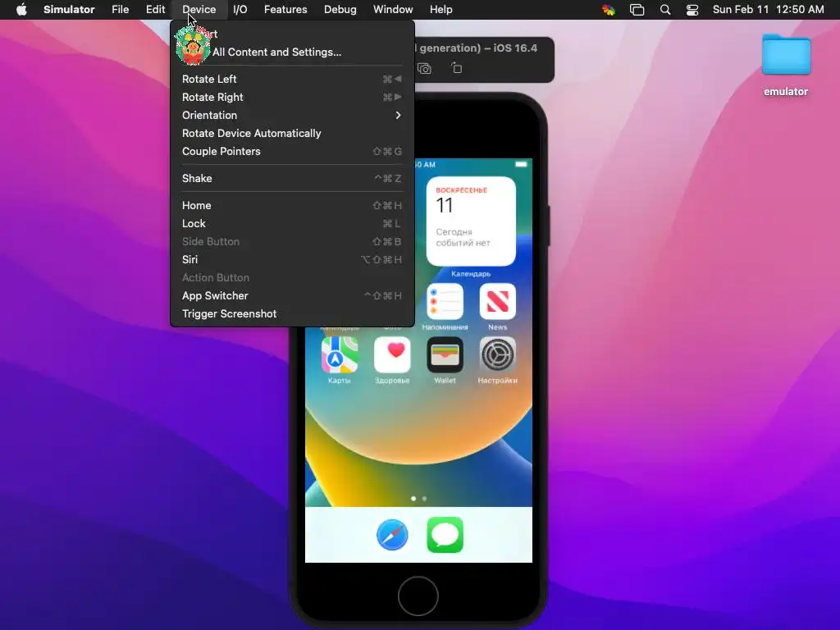This screenshot has height=630, width=840.
Task: Click the colorful status icon in menu bar
Action: 609,10
